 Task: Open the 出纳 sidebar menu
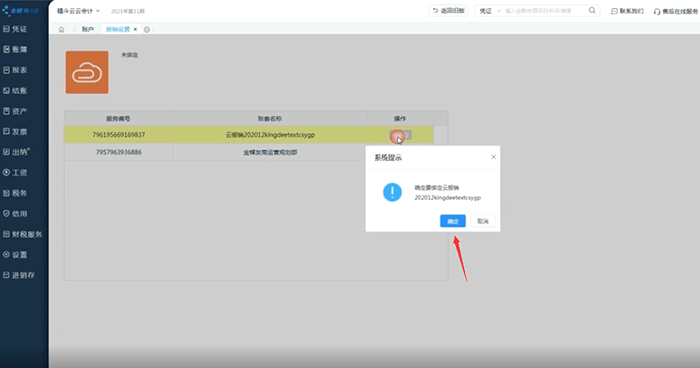pos(15,152)
